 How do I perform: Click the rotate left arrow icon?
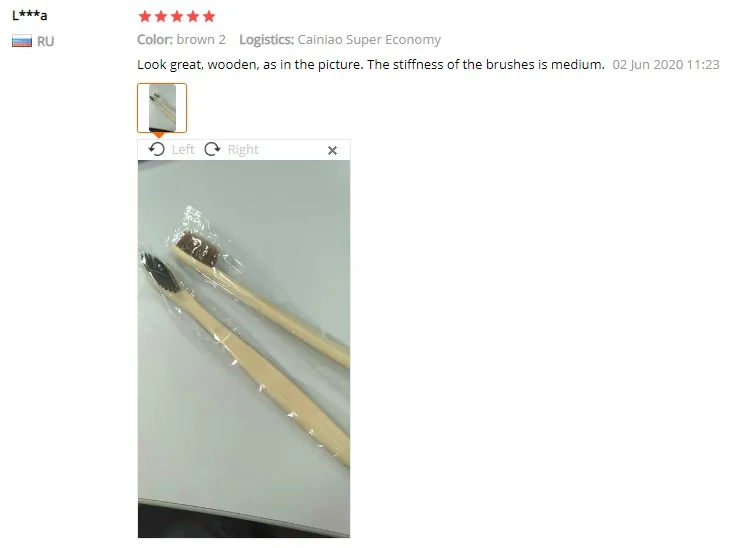(x=157, y=149)
